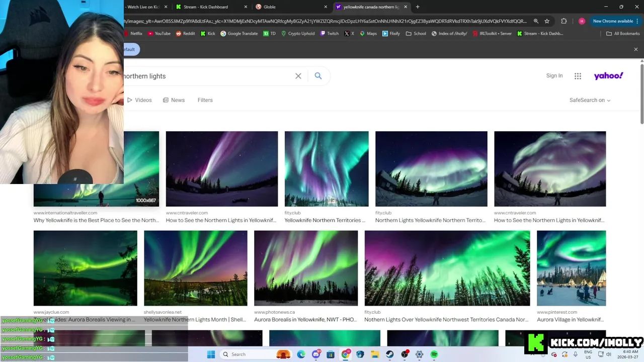Open the Filters options
The height and width of the screenshot is (362, 644).
[205, 100]
